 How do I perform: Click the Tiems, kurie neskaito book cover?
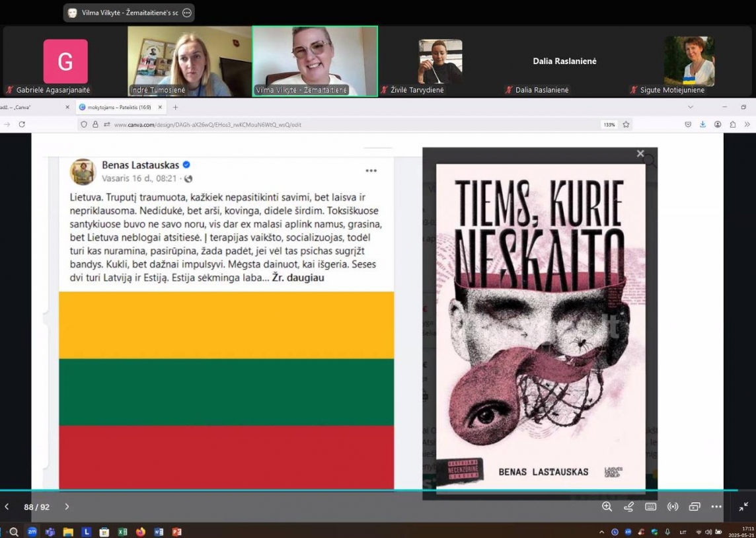coord(541,328)
